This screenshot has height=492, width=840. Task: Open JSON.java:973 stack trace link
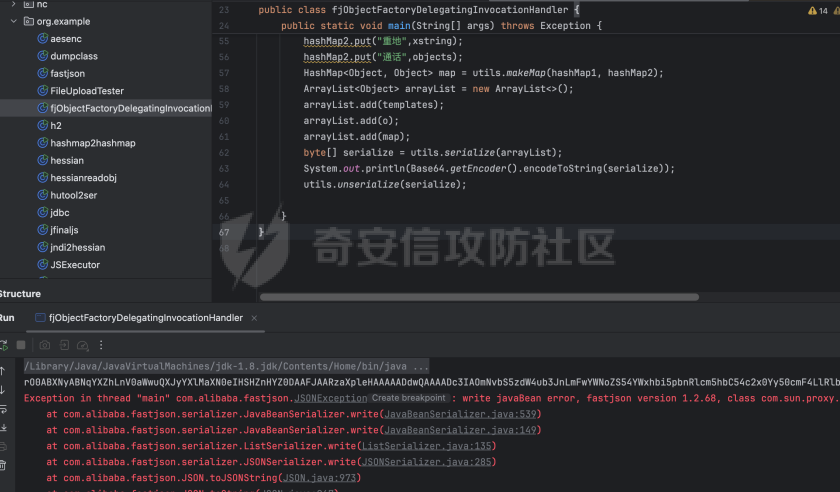pos(319,478)
